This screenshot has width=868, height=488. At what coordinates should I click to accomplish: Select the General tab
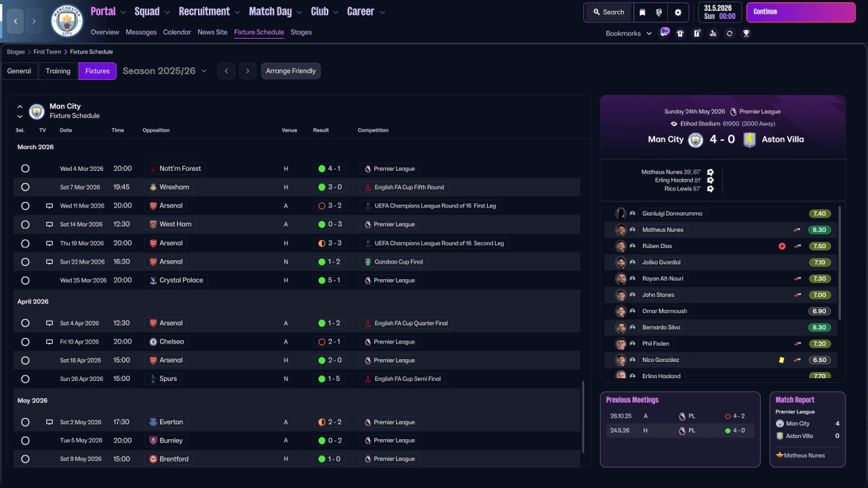coord(19,71)
